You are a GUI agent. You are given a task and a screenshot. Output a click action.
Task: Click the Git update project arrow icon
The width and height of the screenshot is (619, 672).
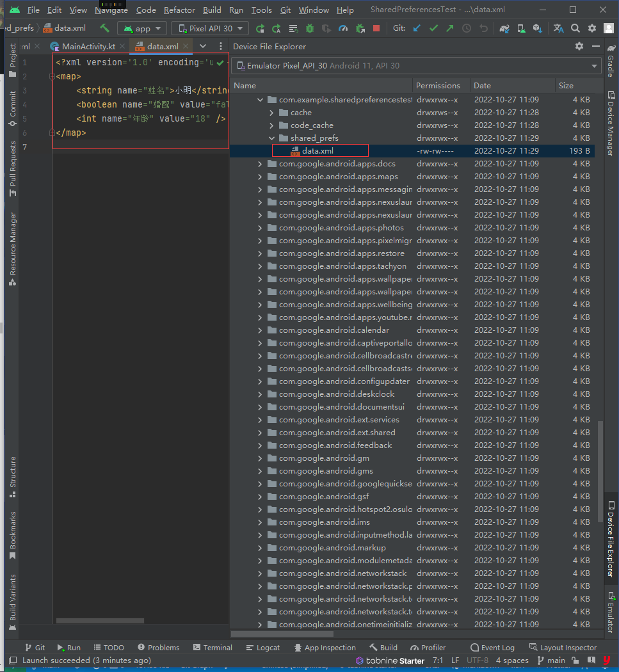(x=417, y=28)
